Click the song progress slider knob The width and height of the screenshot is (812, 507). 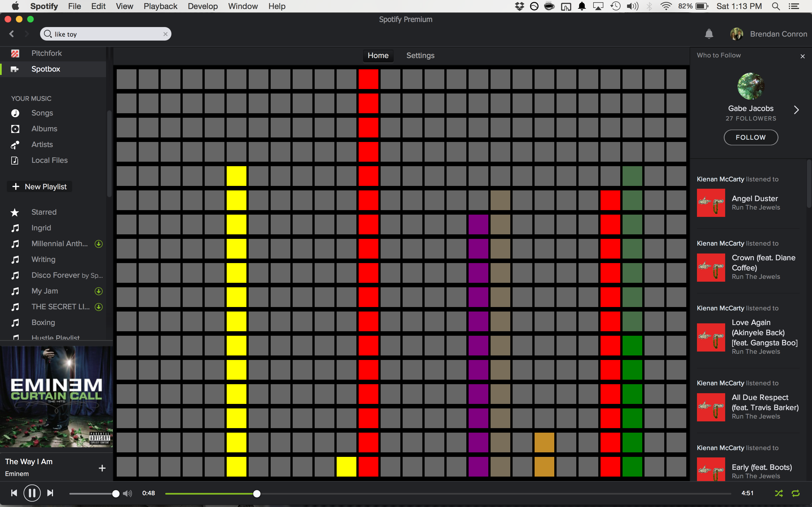point(257,493)
